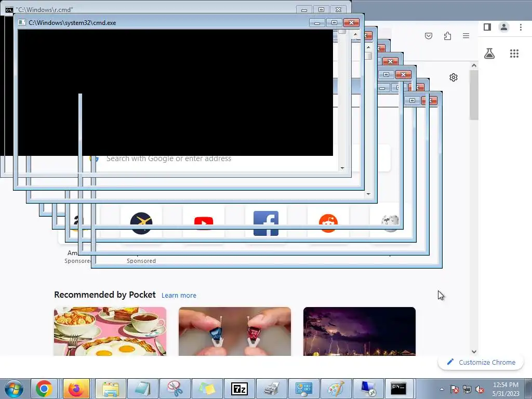Viewport: 532px width, 399px height.
Task: Click the Learn more link beside Pocket
Action: 179,295
